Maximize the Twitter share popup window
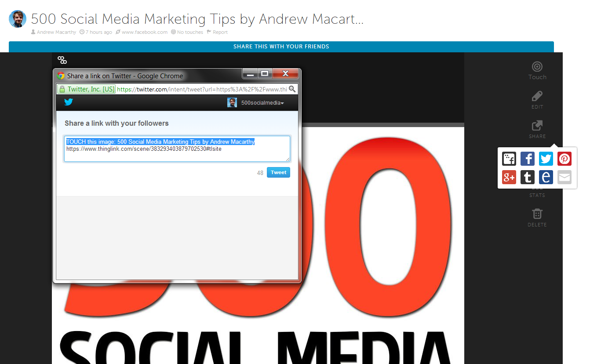 [265, 73]
